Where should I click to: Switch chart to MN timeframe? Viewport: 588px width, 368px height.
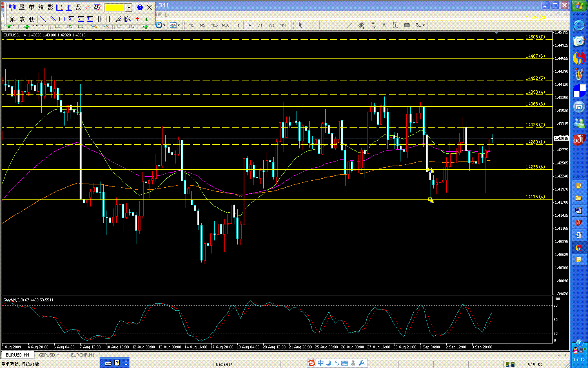[283, 25]
